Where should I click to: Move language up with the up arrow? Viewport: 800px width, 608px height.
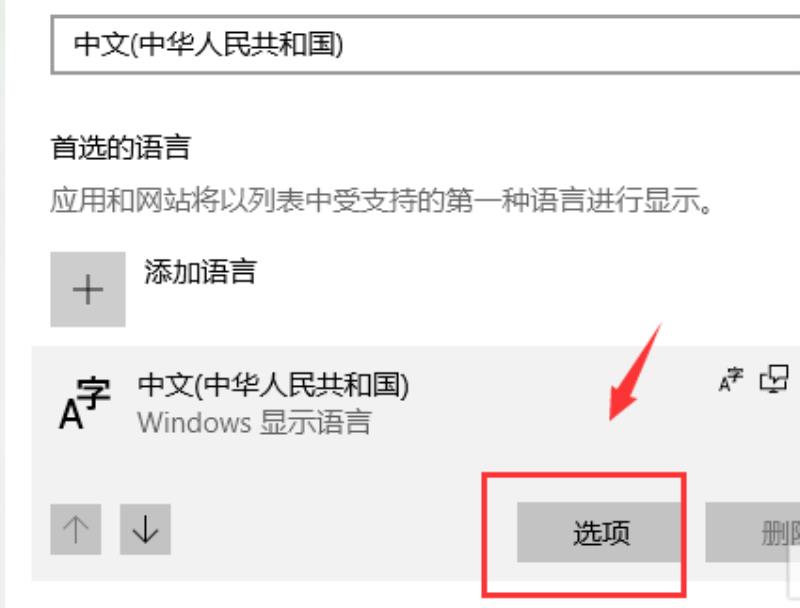(x=76, y=529)
